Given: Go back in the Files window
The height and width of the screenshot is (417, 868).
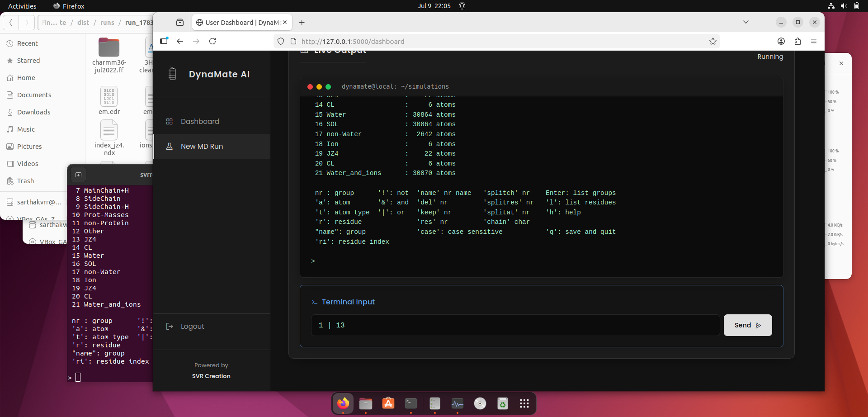Looking at the screenshot, I should click(x=11, y=23).
